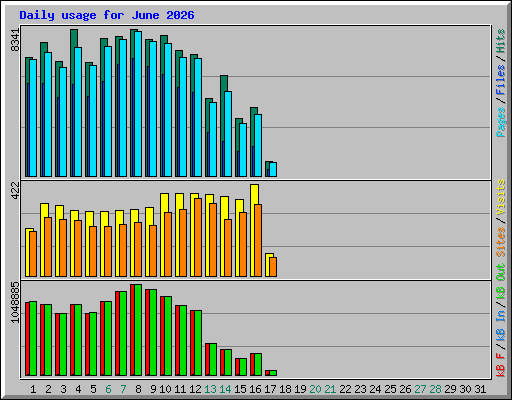Click the cyan pages bar for day 14
Viewport: 512px width, 400px height.
point(228,134)
